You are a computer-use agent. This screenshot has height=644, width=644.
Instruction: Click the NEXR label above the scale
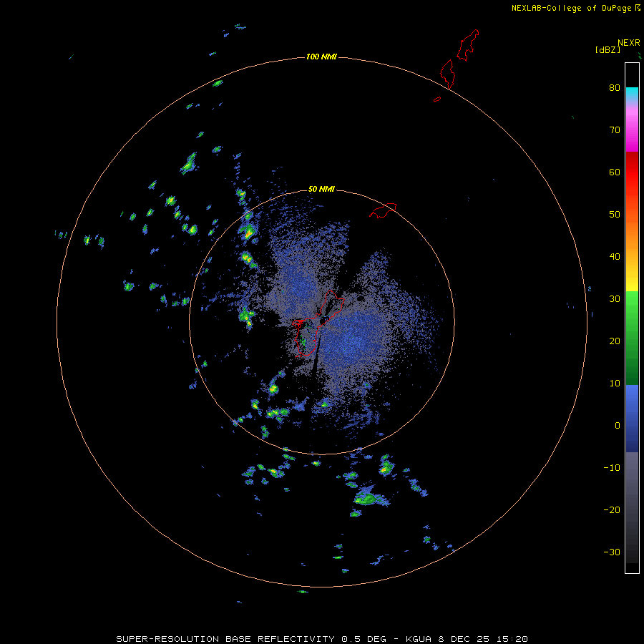tap(629, 43)
